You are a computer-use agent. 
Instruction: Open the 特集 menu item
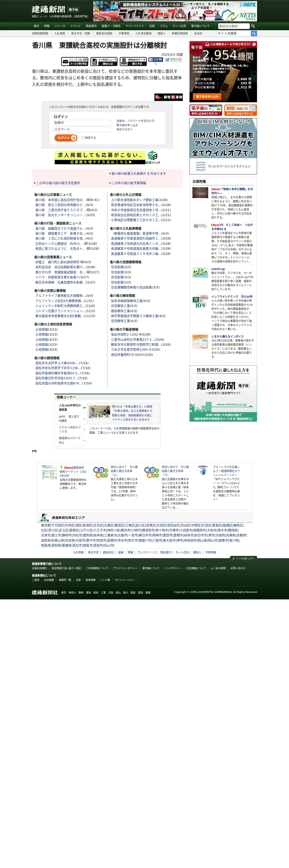(47, 26)
